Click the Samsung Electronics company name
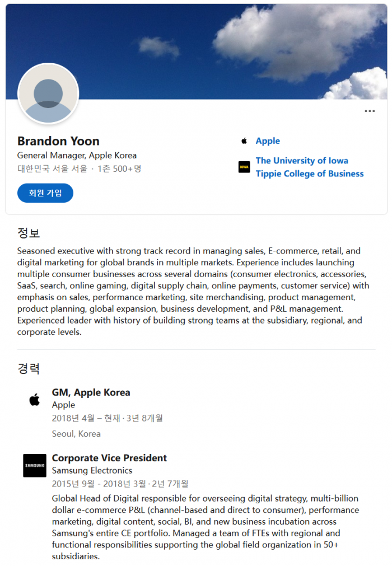The width and height of the screenshot is (392, 566). pyautogui.click(x=92, y=470)
